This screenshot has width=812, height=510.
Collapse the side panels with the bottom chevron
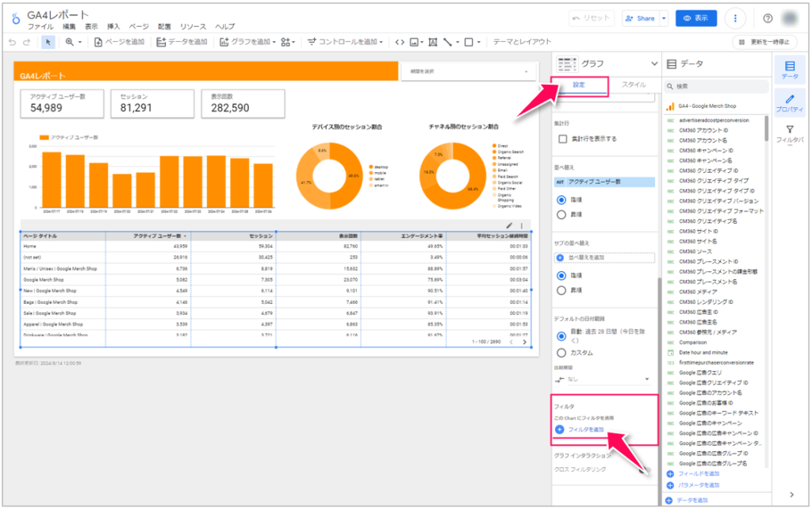tap(791, 494)
